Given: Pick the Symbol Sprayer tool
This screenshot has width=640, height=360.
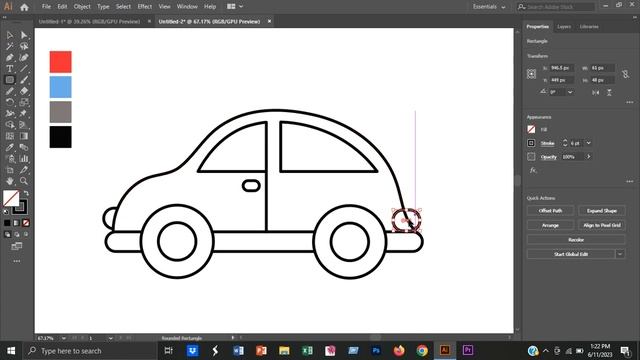Looking at the screenshot, I should [x=9, y=158].
